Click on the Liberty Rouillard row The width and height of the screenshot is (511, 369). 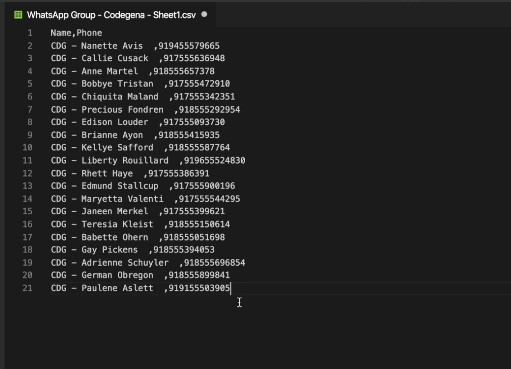[x=148, y=160]
